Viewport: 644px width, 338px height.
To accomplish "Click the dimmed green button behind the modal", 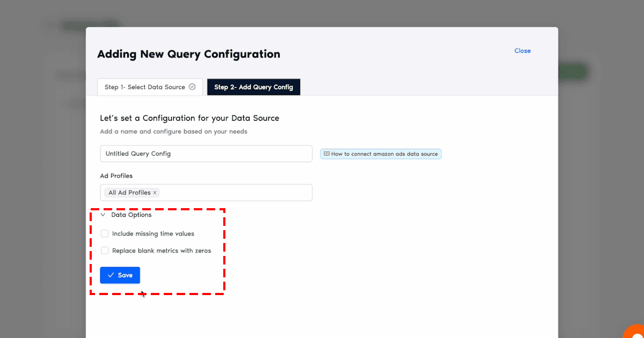I will 573,72.
